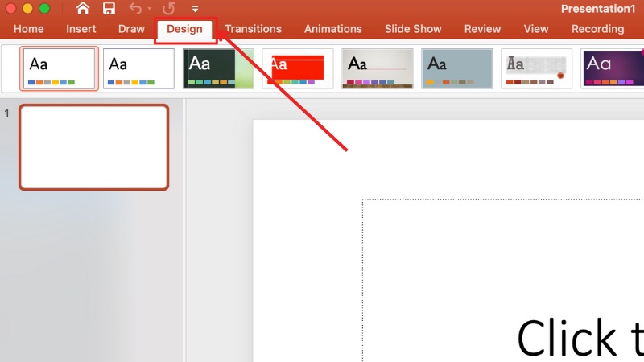Switch to the Insert tab
Viewport: 644px width, 362px height.
click(x=81, y=29)
